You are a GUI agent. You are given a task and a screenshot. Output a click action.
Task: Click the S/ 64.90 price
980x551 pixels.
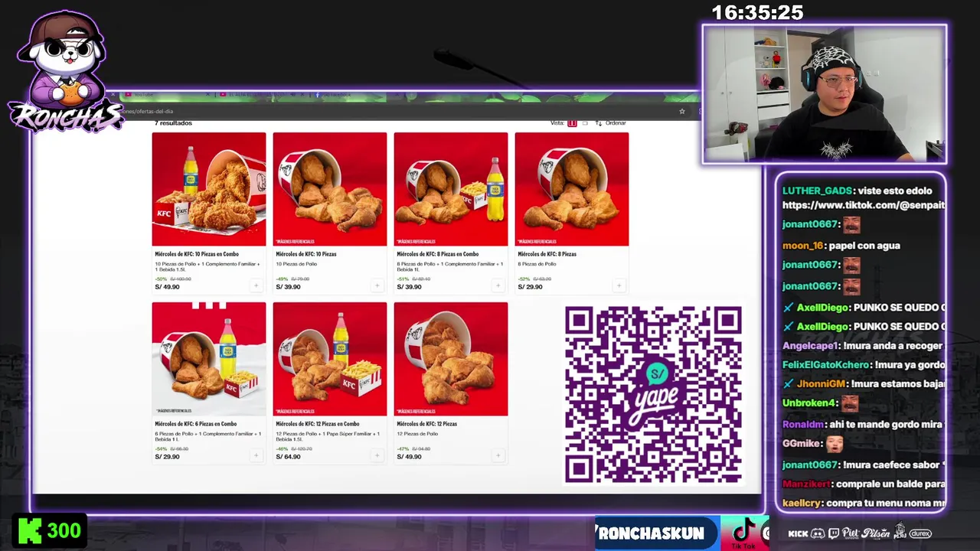(288, 457)
